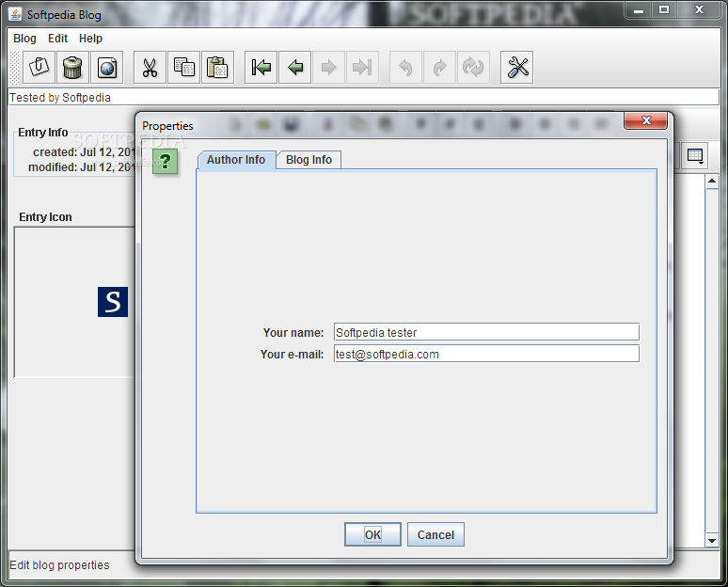
Task: Click the Your name input field
Action: [486, 332]
